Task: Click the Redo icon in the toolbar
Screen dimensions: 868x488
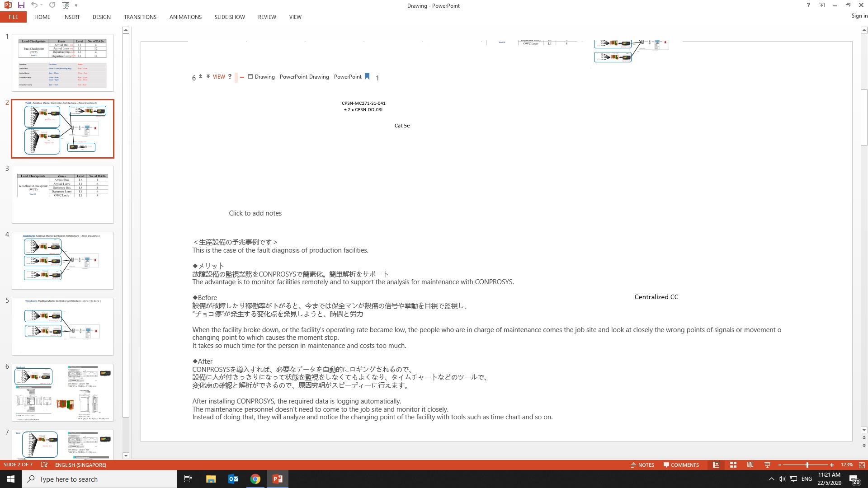Action: pyautogui.click(x=52, y=5)
